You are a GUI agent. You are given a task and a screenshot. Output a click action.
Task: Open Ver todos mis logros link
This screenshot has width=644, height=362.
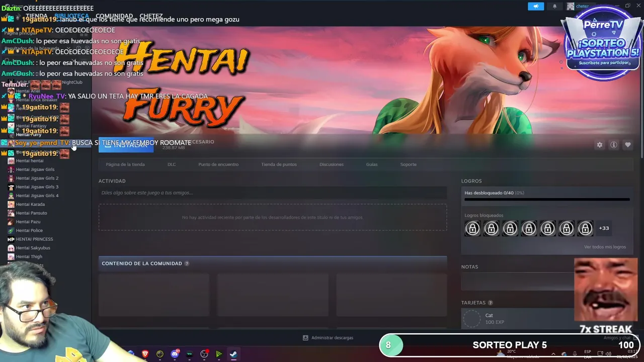click(x=605, y=247)
